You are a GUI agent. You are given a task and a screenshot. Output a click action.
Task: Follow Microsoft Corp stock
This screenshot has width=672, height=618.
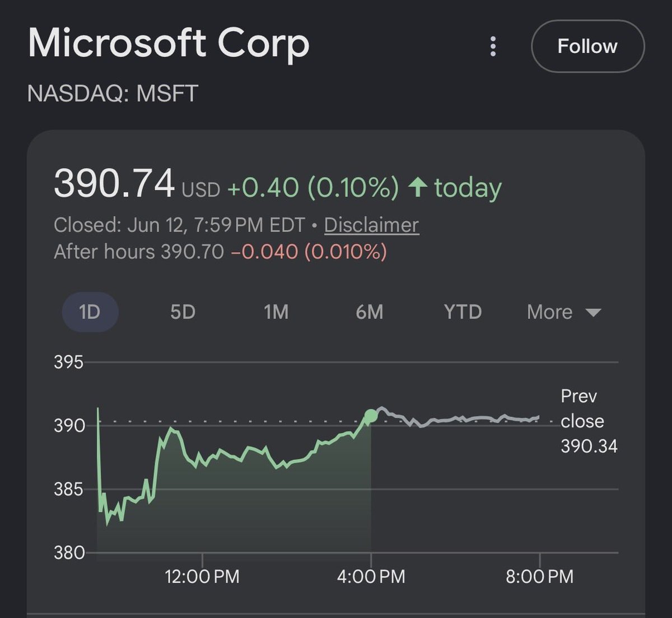point(587,46)
